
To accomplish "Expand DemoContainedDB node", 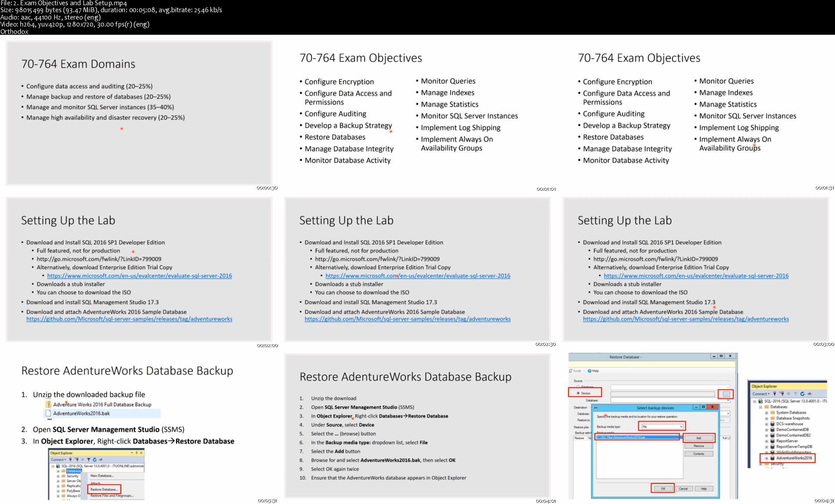I will point(766,429).
